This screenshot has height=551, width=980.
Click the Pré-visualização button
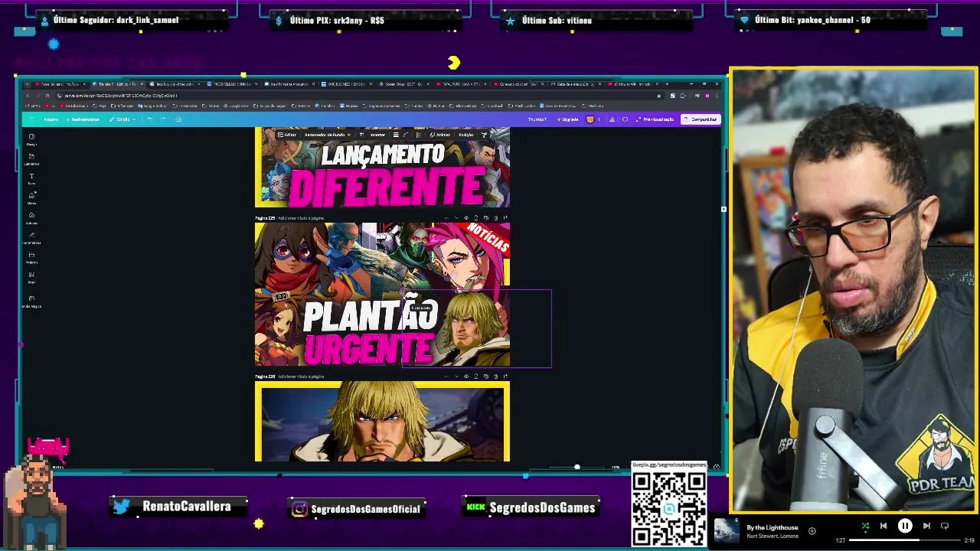tap(657, 119)
